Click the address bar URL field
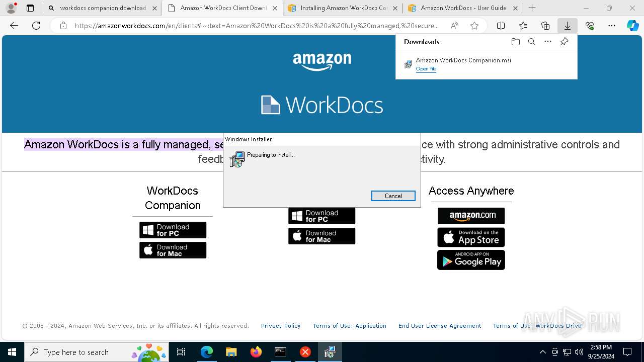Screen dimensions: 644x362 click(257, 26)
